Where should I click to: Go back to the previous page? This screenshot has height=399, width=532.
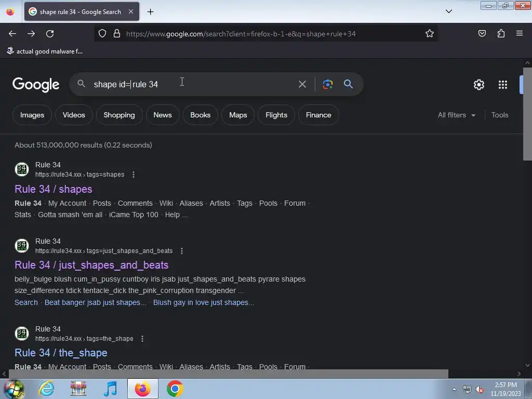[x=12, y=34]
